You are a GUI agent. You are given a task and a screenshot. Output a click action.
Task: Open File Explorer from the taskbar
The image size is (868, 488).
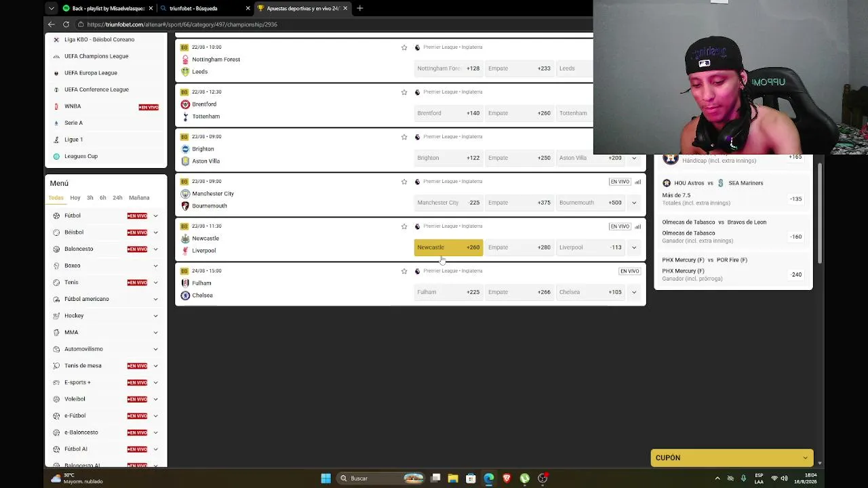click(453, 479)
